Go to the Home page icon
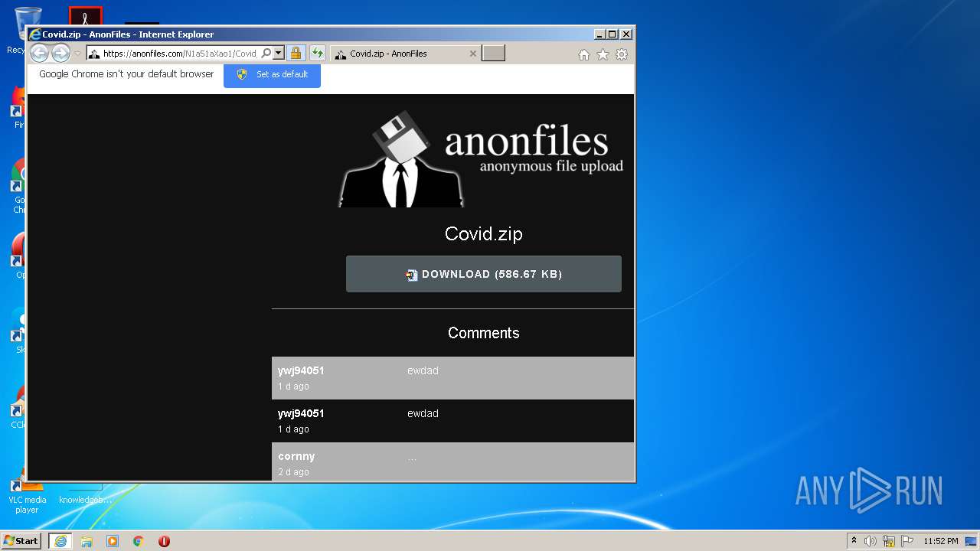This screenshot has width=980, height=551. coord(584,54)
